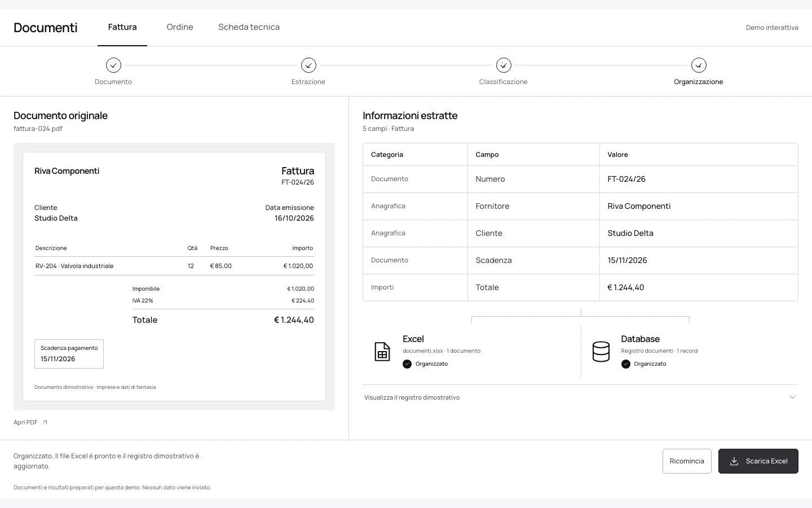Click the Campo column header
This screenshot has height=508, width=812.
(x=533, y=155)
